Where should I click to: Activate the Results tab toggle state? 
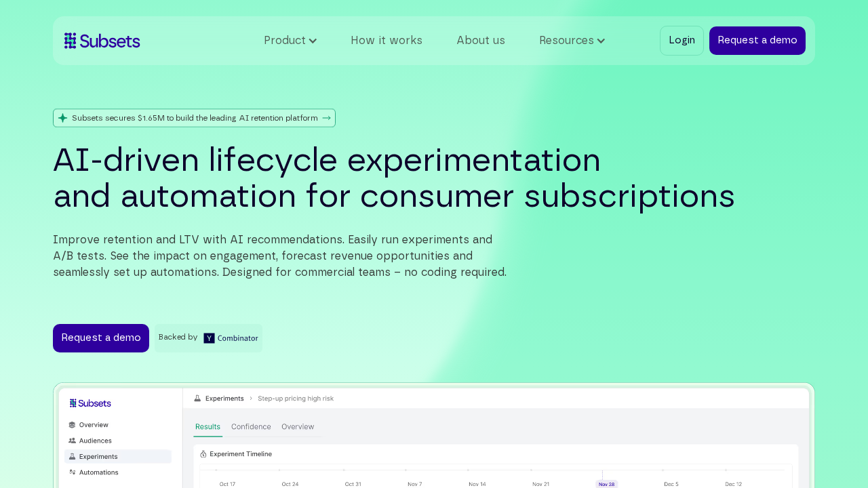tap(208, 426)
